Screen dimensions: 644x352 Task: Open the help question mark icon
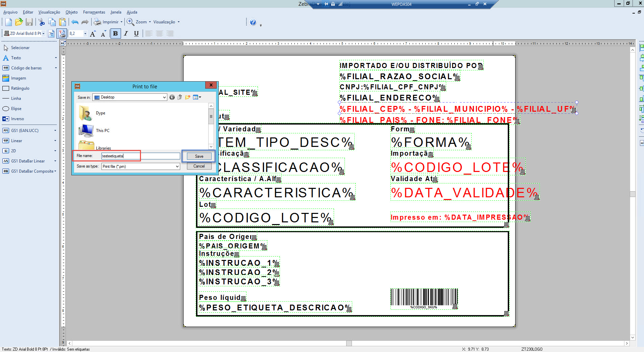[253, 22]
